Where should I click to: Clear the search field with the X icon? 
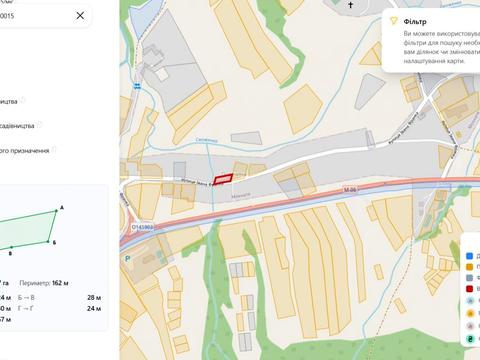[80, 15]
